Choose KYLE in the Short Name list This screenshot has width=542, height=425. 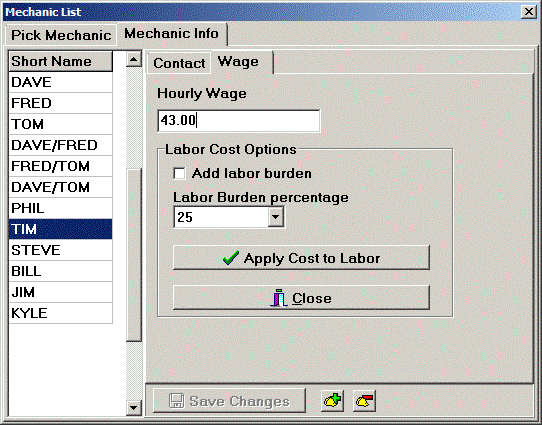coord(60,313)
